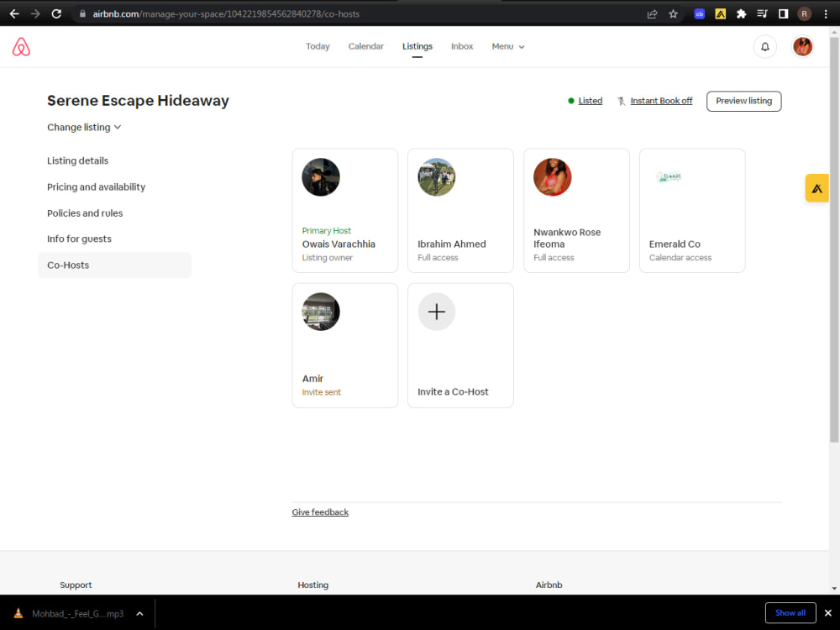Viewport: 840px width, 630px height.
Task: Click the page vertical scrollbar
Action: (x=834, y=239)
